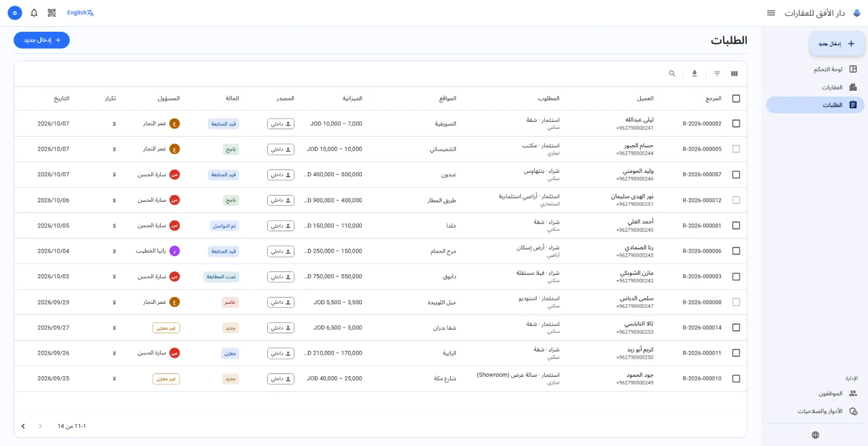Viewport: 868px width, 446px height.
Task: Click the سارة الحسن avatar in row R-2026-000007
Action: (x=174, y=175)
